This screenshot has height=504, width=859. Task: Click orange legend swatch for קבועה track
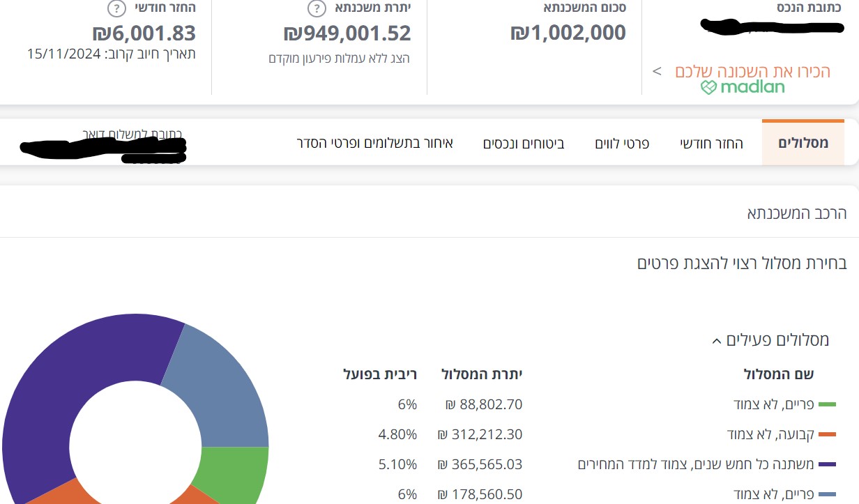click(827, 435)
